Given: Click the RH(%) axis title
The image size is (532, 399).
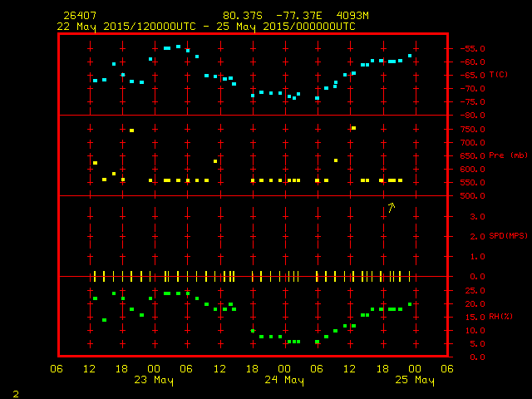Looking at the screenshot, I should 500,317.
